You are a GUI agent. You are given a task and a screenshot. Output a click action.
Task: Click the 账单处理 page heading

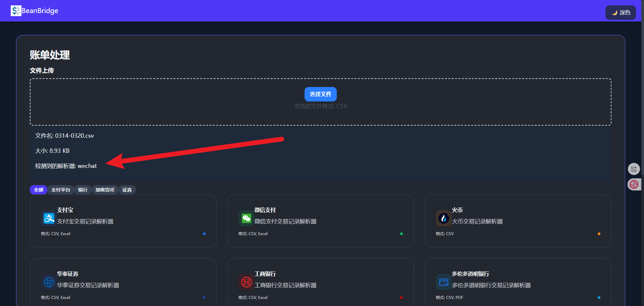(x=50, y=55)
